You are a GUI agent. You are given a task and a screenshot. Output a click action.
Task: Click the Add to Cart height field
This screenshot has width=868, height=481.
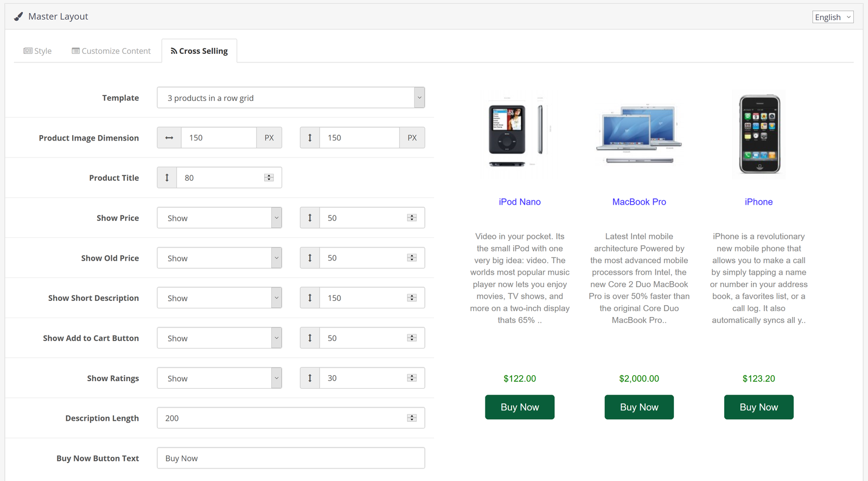372,338
